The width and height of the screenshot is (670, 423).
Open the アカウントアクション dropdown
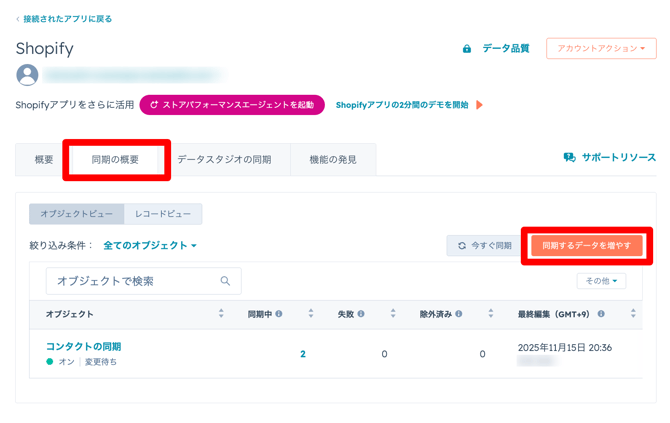pyautogui.click(x=601, y=48)
